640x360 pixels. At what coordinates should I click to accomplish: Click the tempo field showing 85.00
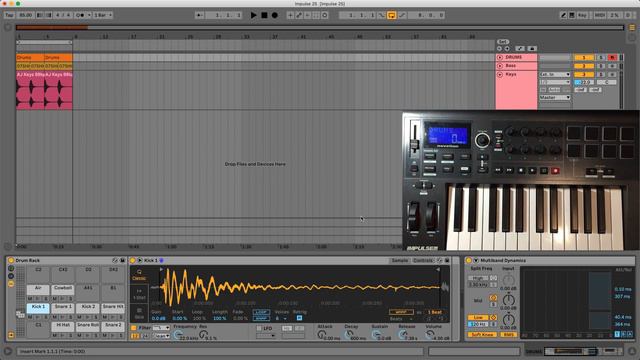pyautogui.click(x=25, y=15)
